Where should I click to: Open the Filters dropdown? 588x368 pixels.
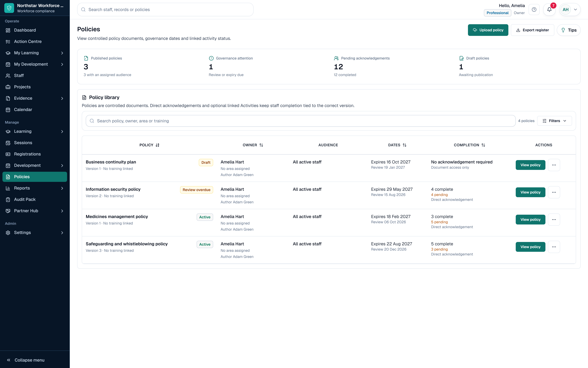(554, 121)
